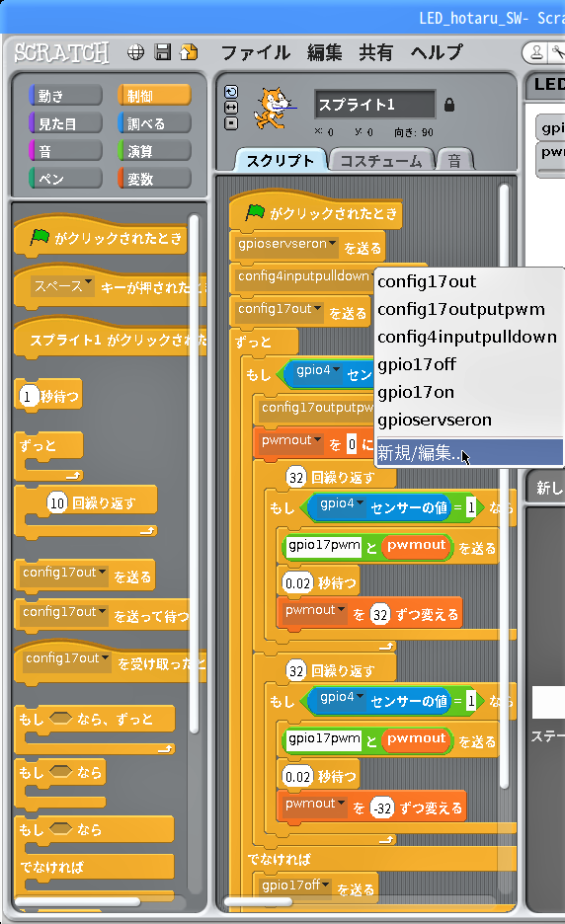Click the sprite name field スプライト1
Screen dimensions: 565x924
[x=375, y=105]
